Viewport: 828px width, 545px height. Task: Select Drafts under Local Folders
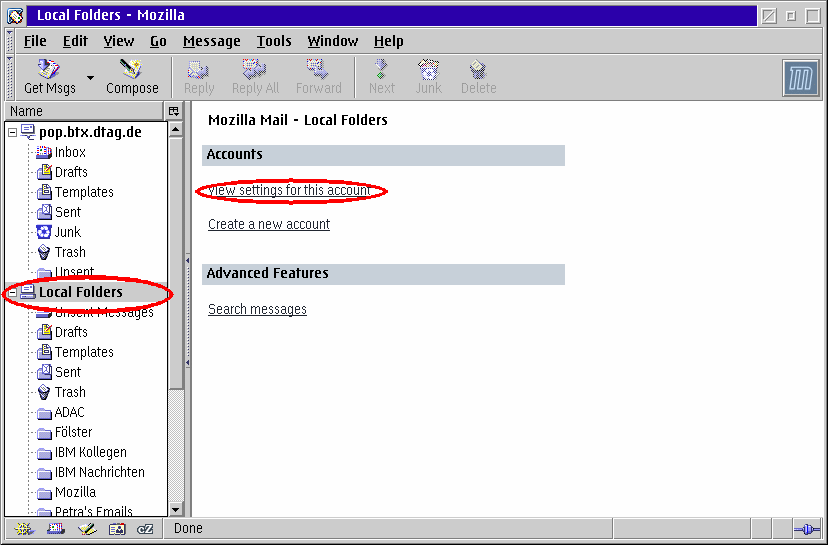click(71, 332)
